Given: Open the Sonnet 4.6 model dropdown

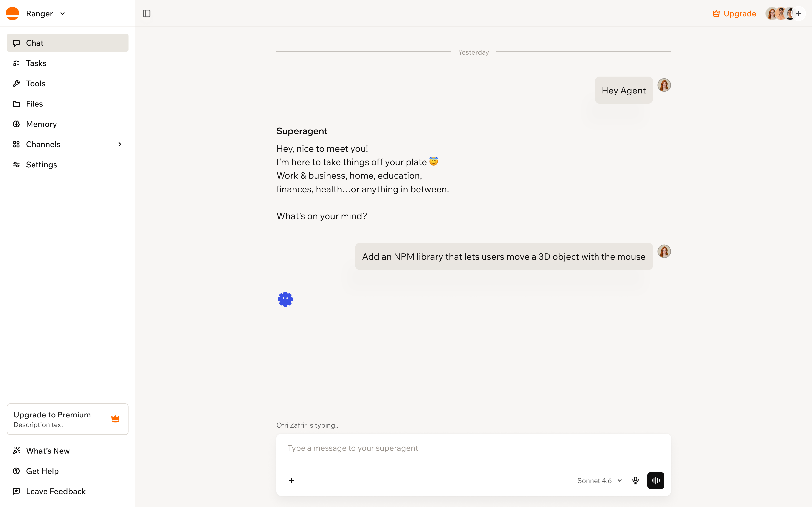Looking at the screenshot, I should click(600, 480).
